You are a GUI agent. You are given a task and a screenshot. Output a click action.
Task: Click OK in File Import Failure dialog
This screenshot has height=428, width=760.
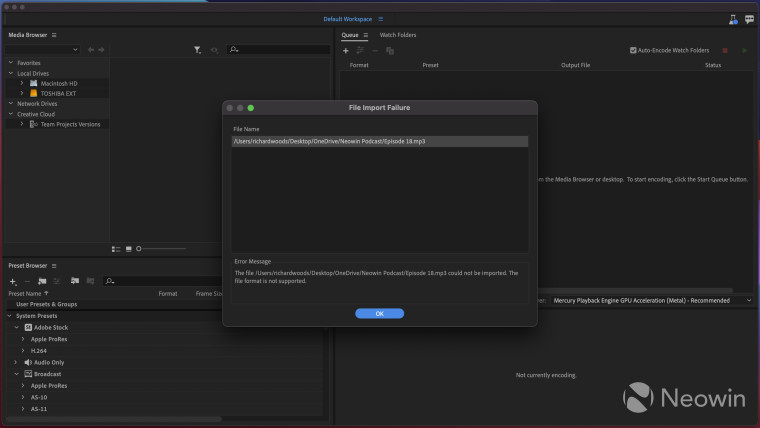(379, 314)
